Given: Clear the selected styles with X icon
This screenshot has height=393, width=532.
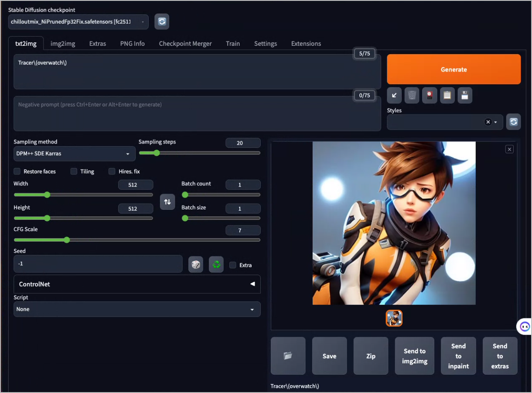Looking at the screenshot, I should (488, 122).
